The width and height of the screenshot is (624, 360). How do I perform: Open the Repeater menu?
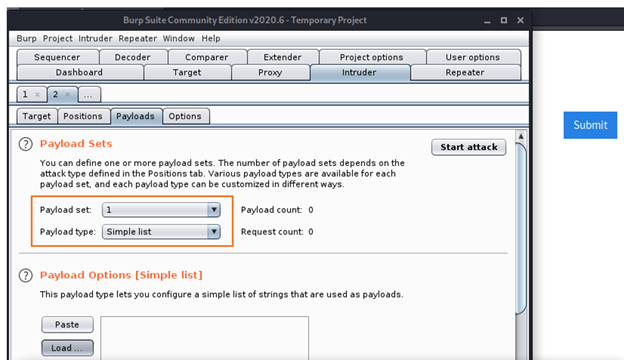[x=138, y=39]
